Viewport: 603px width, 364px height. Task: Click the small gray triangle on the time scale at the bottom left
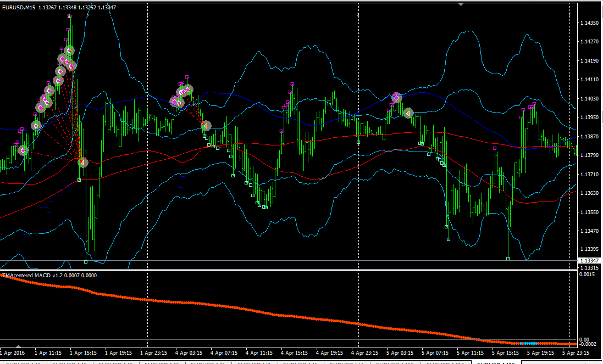[18, 346]
